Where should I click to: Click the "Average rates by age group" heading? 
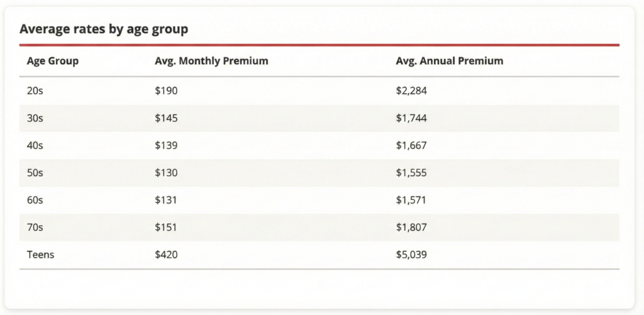(104, 29)
